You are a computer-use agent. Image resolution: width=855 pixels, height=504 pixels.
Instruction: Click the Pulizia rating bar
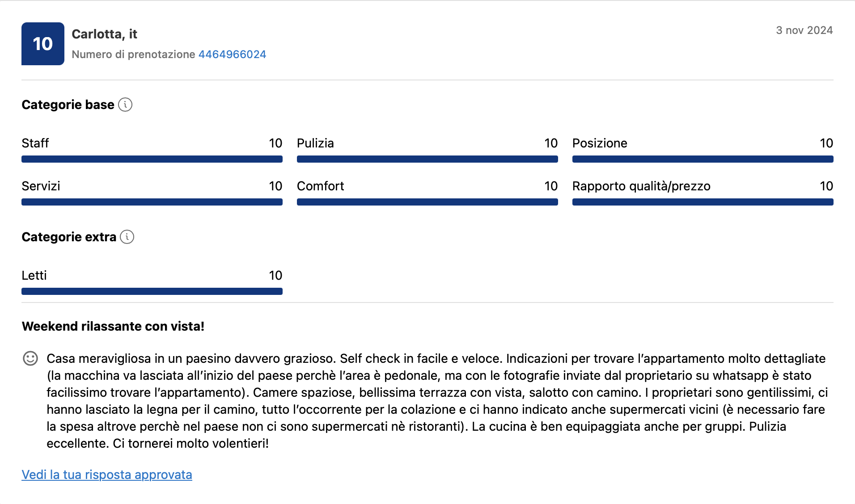(x=427, y=159)
